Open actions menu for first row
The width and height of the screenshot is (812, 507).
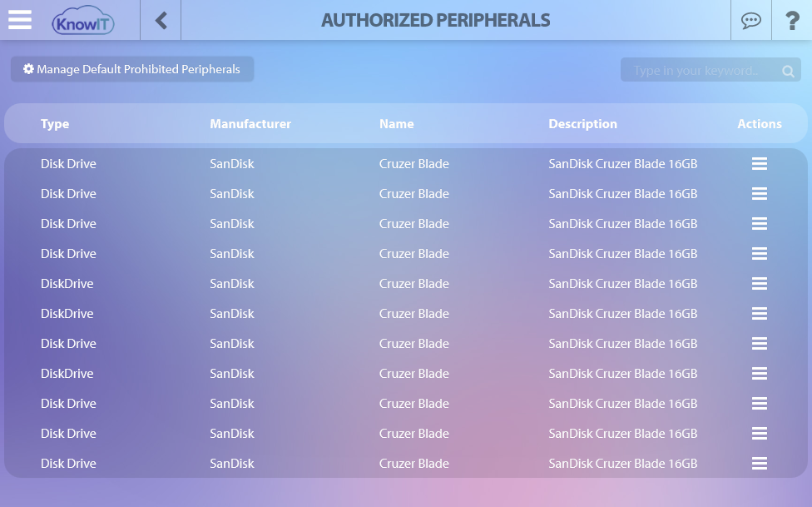click(x=760, y=164)
